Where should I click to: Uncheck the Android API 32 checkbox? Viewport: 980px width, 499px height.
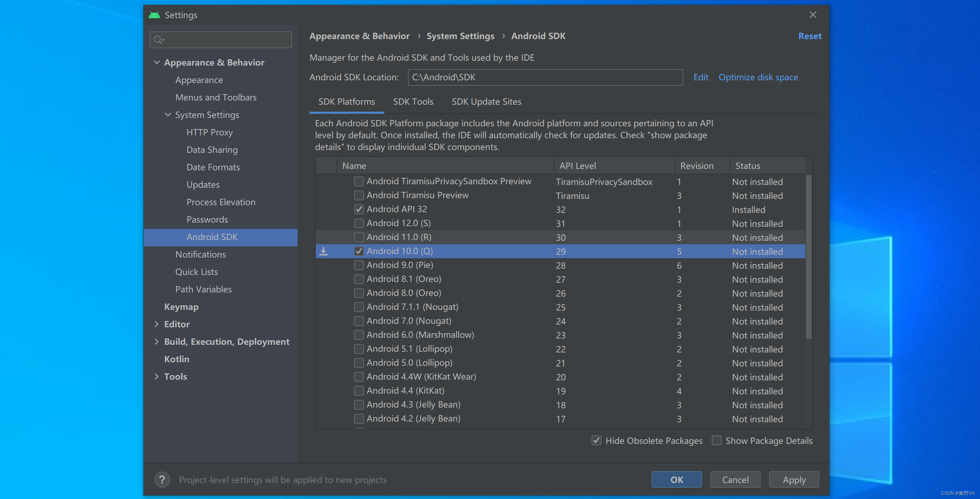click(x=359, y=209)
